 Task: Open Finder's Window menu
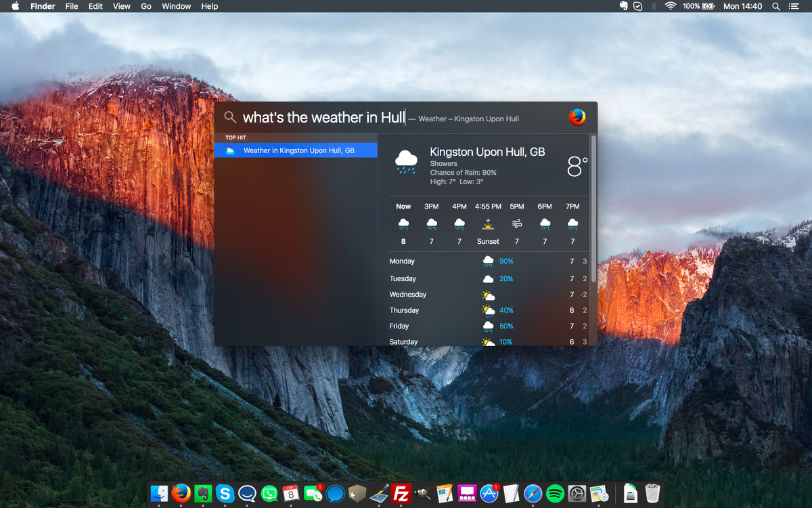(x=176, y=6)
